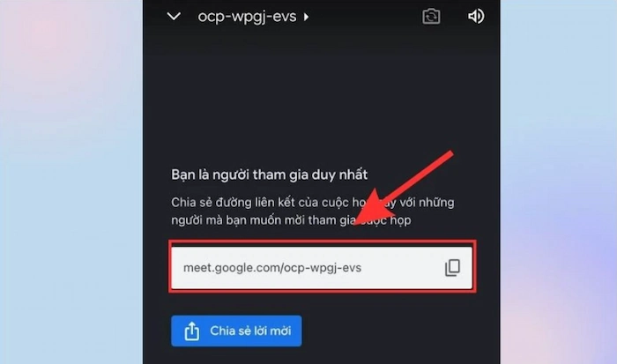Click the heading Bạn là người tham gia duy nhất

point(269,175)
